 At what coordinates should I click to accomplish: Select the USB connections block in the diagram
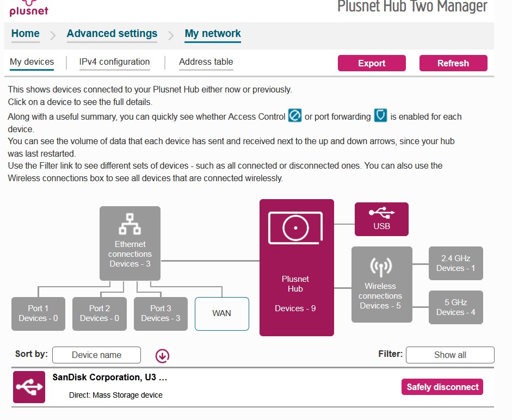click(x=381, y=219)
